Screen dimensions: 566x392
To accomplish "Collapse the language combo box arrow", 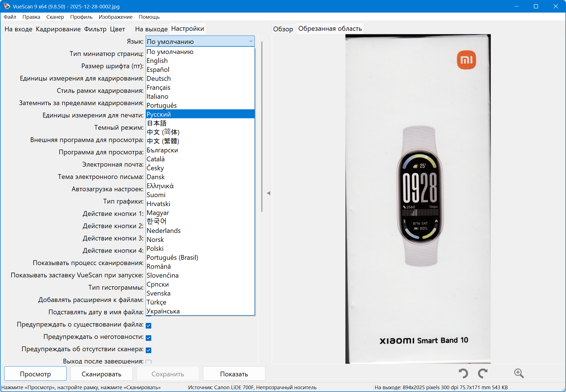I will coord(251,41).
